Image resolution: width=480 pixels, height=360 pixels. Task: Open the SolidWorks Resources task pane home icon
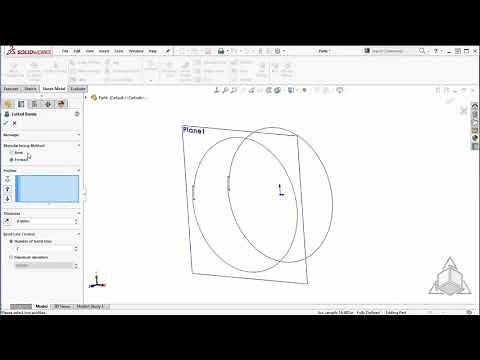click(475, 107)
